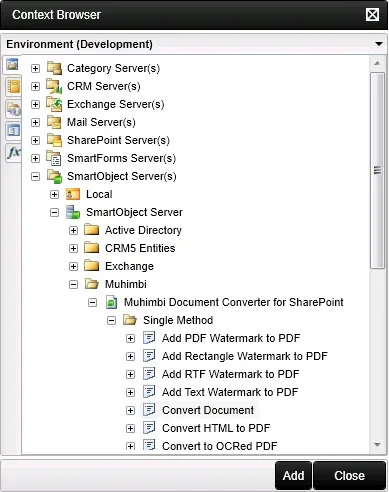
Task: Click the Add PDF Watermark method icon
Action: pos(149,338)
